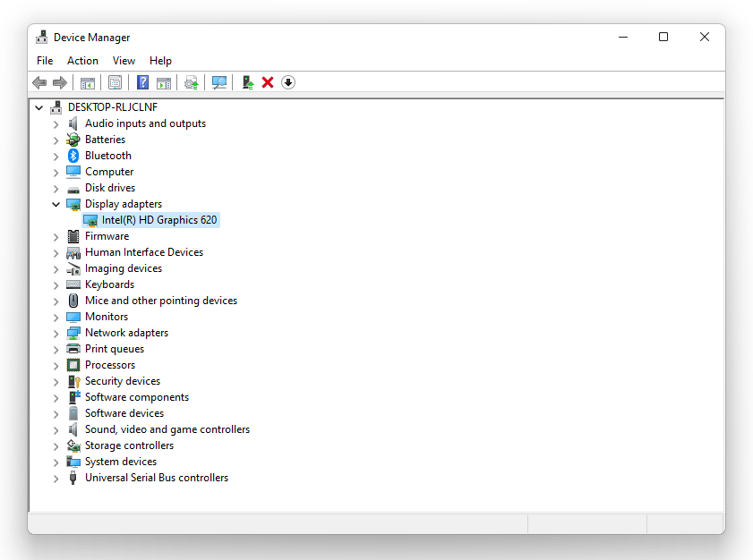Uninstall device via the red X icon
This screenshot has height=560, width=753.
[268, 82]
